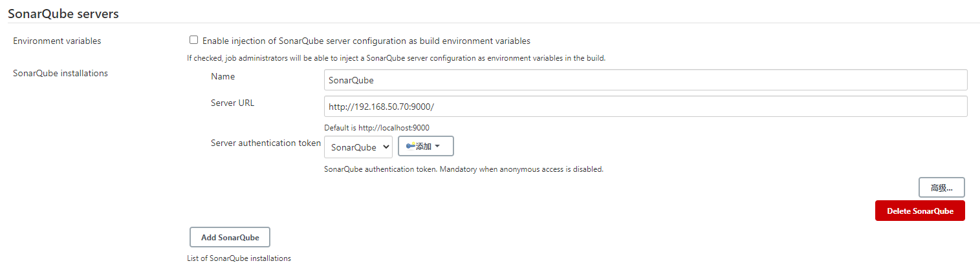Click the SonarQube installations setting label
The width and height of the screenshot is (980, 270).
pyautogui.click(x=60, y=73)
